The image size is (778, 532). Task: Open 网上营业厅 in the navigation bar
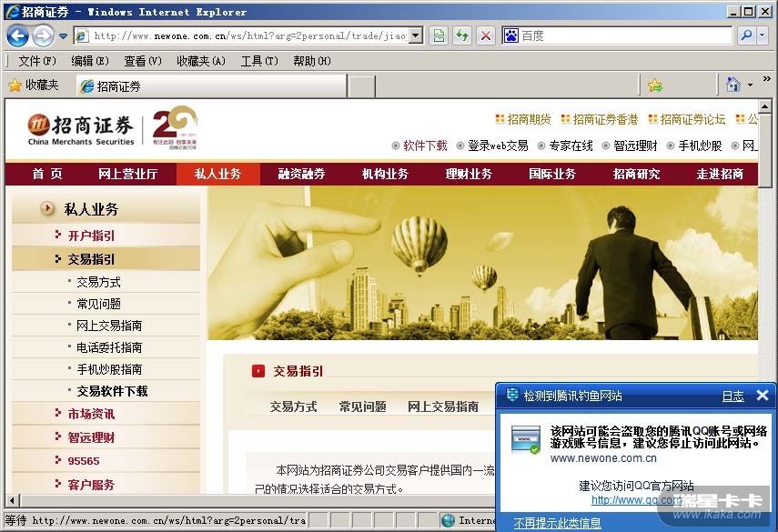click(128, 174)
